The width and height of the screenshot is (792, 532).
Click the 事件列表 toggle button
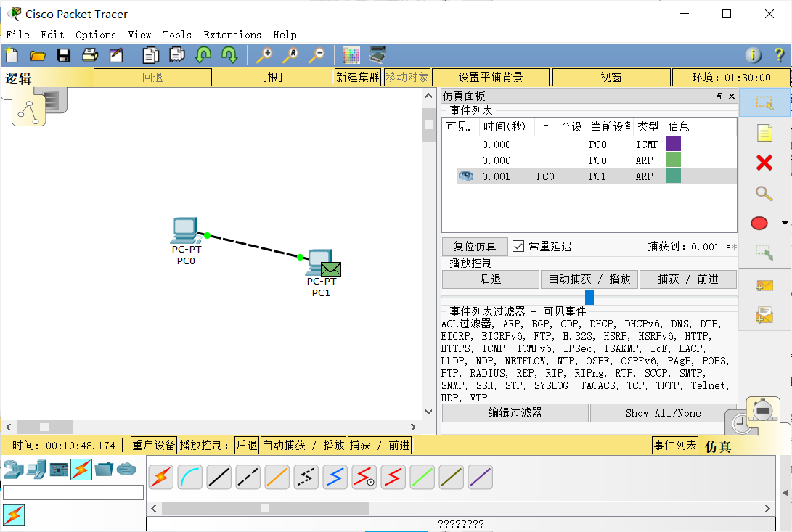(675, 445)
